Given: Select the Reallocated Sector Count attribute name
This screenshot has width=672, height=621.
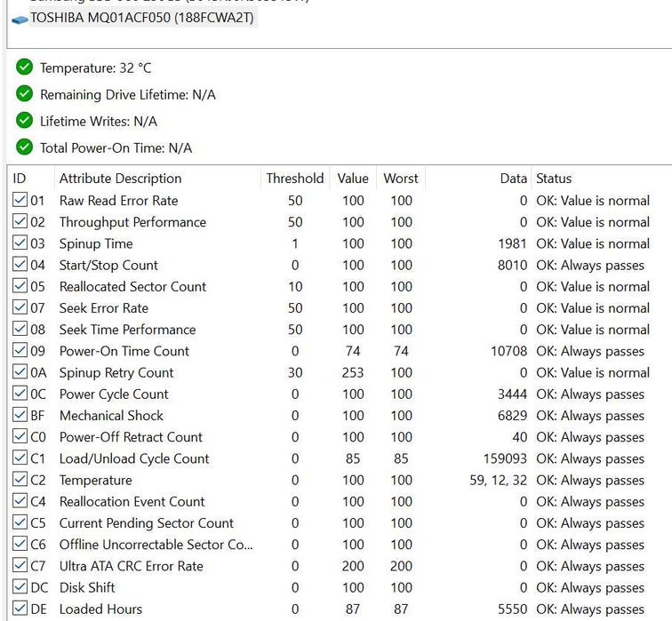Looking at the screenshot, I should [132, 287].
